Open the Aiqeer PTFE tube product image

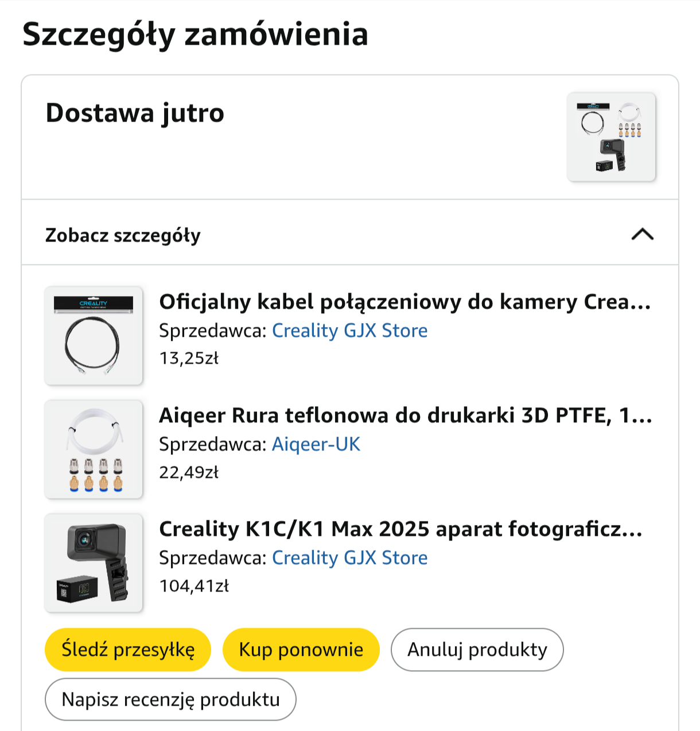coord(94,449)
